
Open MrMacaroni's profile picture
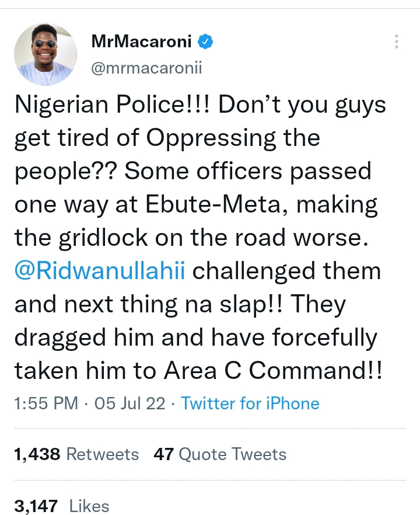(x=45, y=54)
